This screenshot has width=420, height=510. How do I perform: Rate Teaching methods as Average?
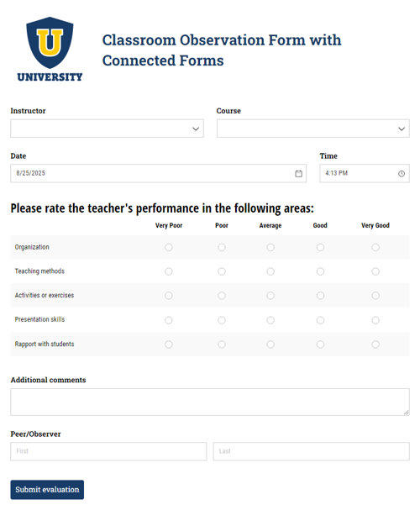270,271
